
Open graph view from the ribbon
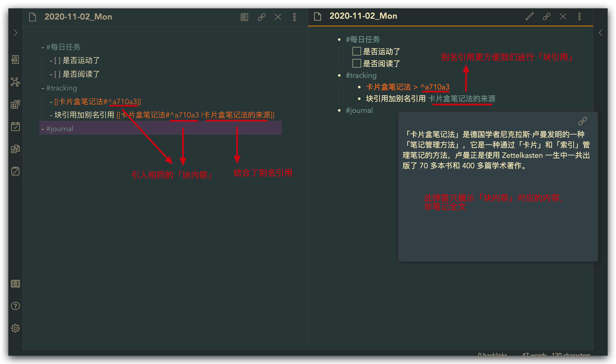15,82
